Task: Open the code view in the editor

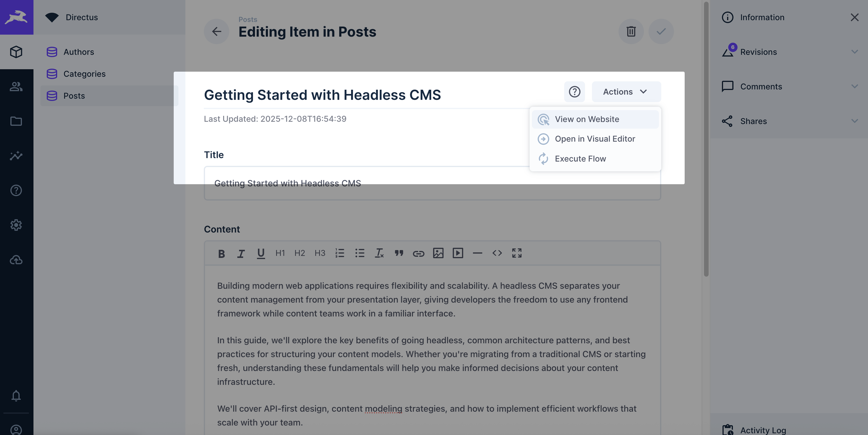Action: tap(497, 253)
